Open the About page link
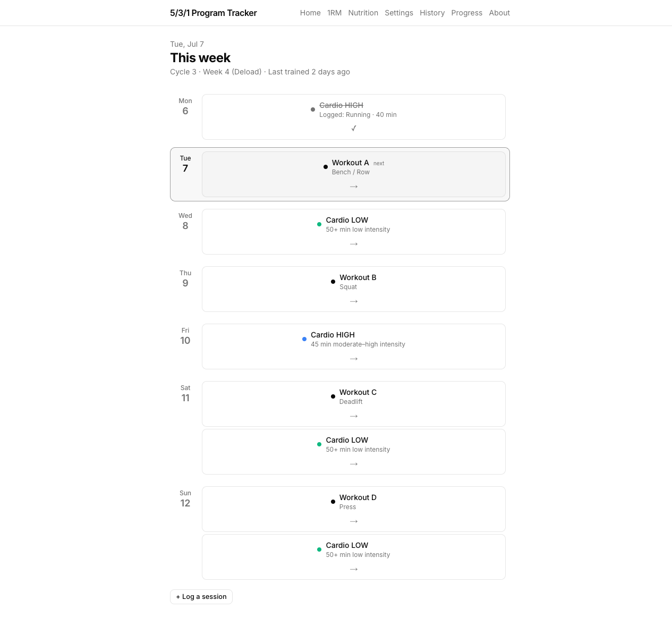672x617 pixels. [x=499, y=13]
